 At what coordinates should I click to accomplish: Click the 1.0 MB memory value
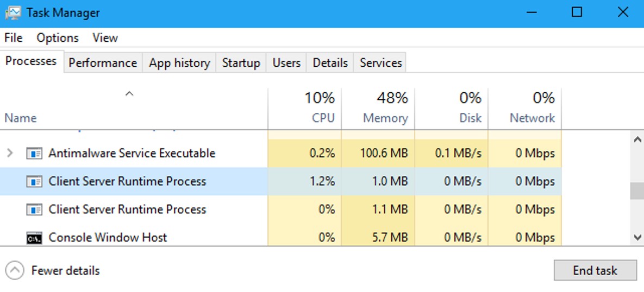point(390,181)
